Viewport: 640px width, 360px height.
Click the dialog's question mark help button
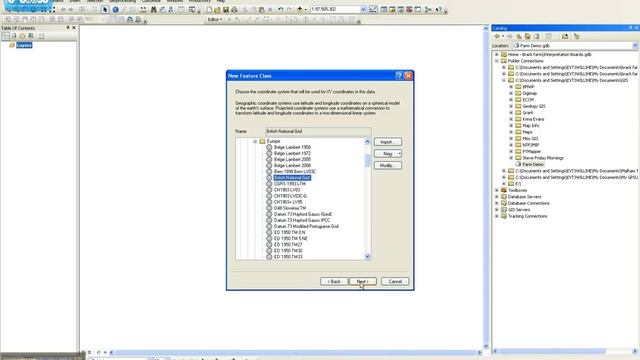[x=399, y=76]
